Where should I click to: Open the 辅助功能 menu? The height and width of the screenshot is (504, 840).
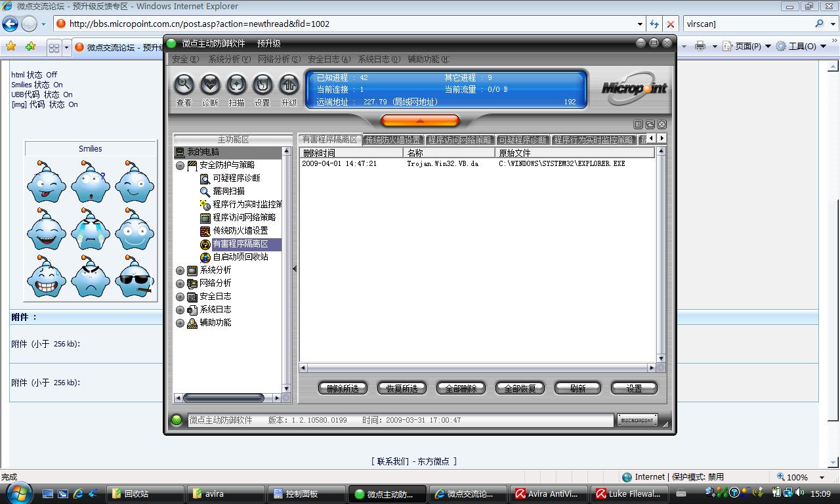pos(429,59)
